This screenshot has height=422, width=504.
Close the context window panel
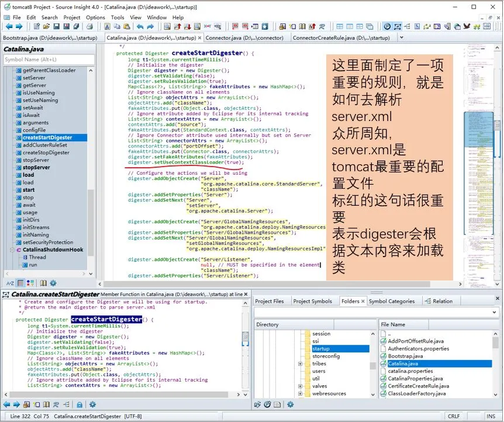tap(246, 294)
